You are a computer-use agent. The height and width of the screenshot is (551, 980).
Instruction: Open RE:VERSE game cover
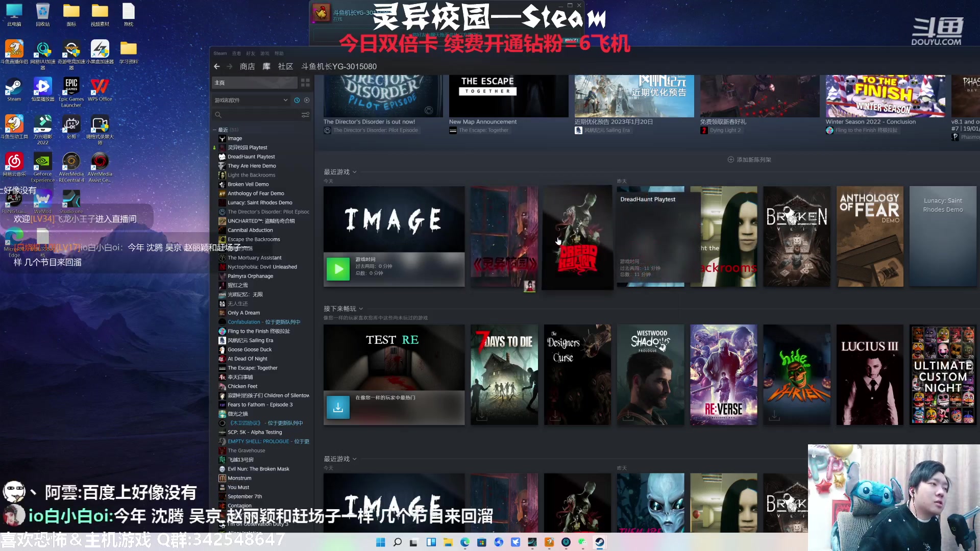723,375
